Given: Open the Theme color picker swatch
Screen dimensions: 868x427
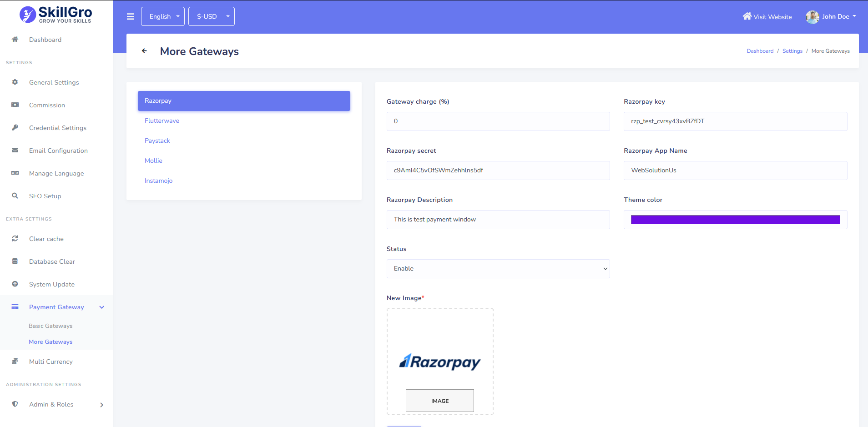Looking at the screenshot, I should pos(735,220).
